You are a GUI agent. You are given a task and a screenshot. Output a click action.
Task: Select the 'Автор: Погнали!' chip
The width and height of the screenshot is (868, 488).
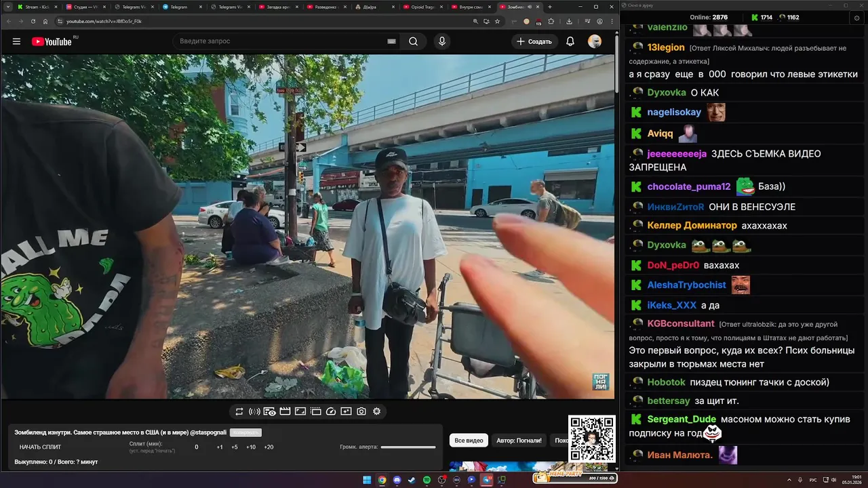point(519,441)
